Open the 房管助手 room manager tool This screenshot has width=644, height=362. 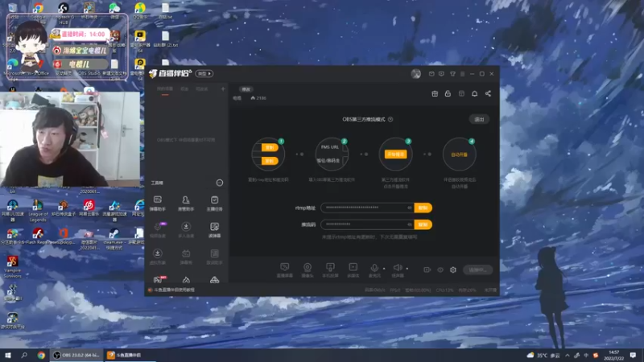(x=186, y=204)
